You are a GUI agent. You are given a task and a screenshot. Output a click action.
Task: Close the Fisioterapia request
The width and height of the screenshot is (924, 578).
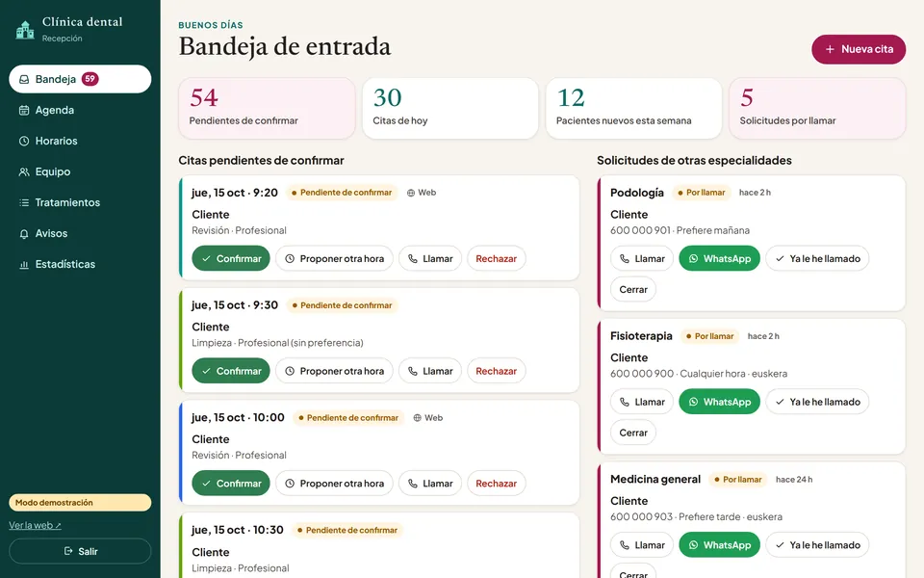click(633, 433)
